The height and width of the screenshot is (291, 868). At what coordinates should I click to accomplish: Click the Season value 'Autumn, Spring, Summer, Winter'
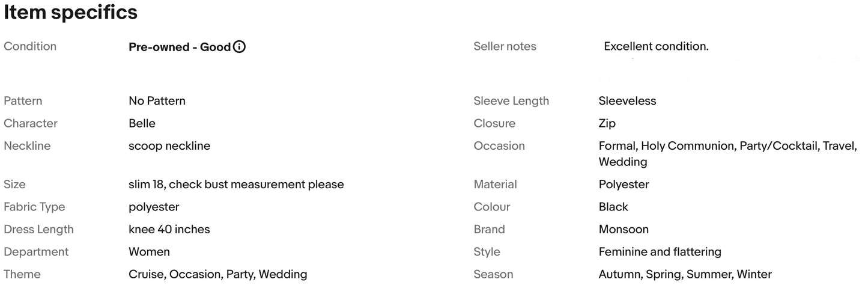[685, 274]
